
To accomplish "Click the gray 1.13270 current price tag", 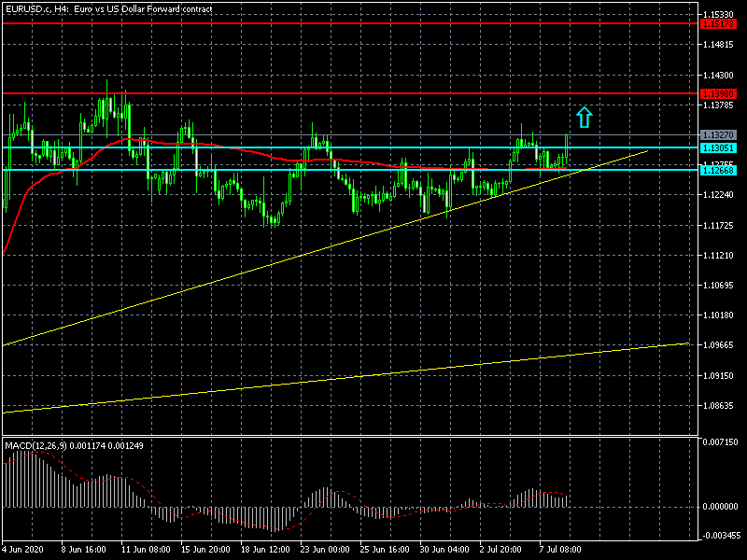I will pos(719,135).
